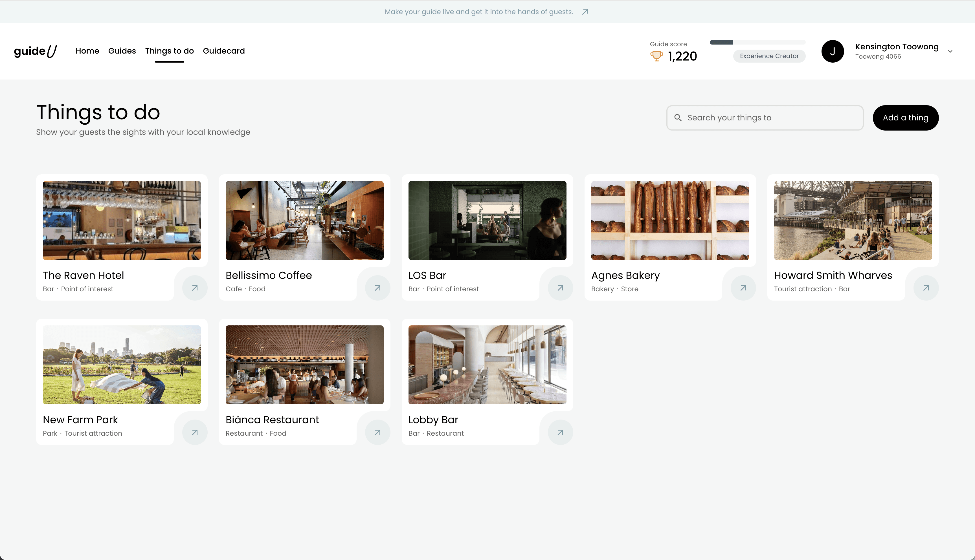Open The Raven Hotel thumbnail image
Screen dimensions: 975x560
click(x=122, y=221)
